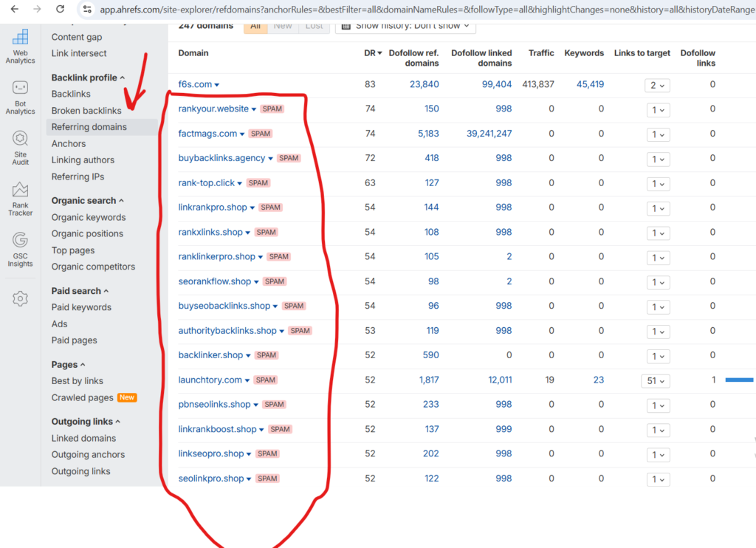Sort by the DR column header
This screenshot has width=756, height=548.
[373, 53]
